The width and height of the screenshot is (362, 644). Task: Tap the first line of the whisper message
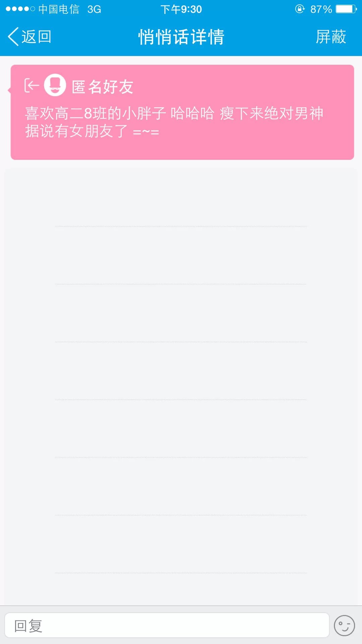click(174, 113)
